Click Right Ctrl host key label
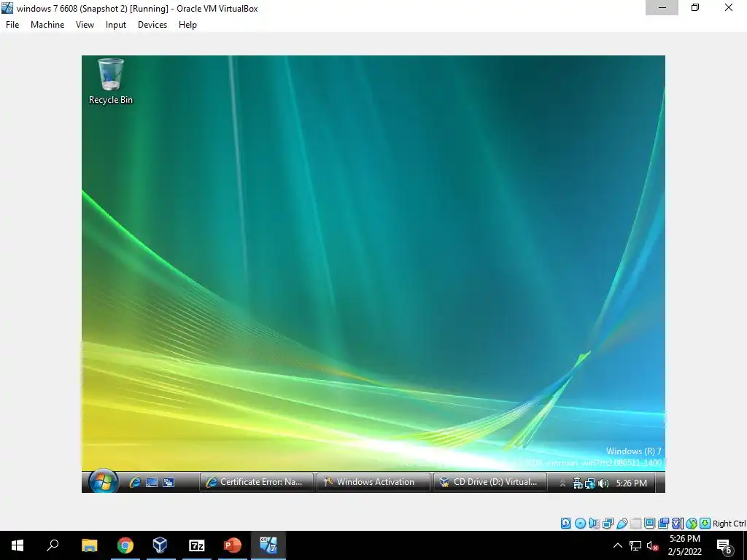The height and width of the screenshot is (560, 747). pyautogui.click(x=729, y=524)
